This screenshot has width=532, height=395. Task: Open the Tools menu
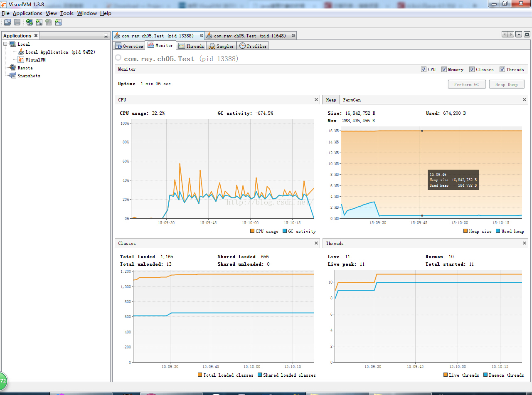pos(67,13)
